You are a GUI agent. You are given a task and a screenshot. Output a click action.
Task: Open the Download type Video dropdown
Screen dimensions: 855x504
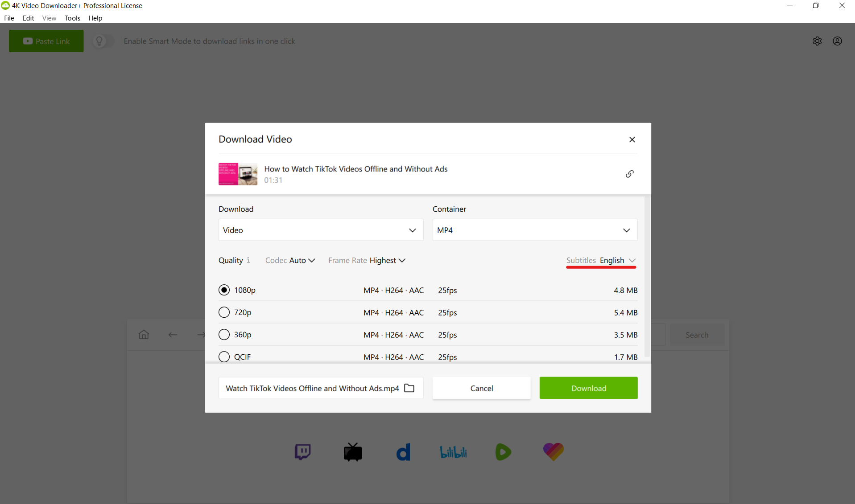pos(321,230)
